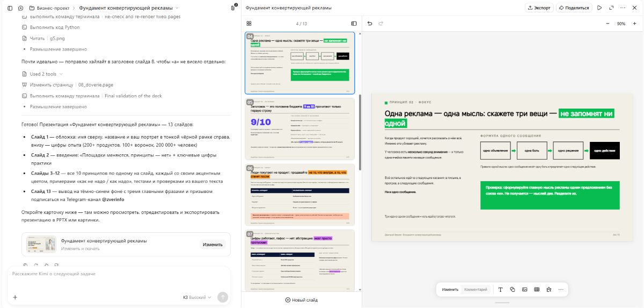The height and width of the screenshot is (308, 644).
Task: Select the одна боль box on the slide
Action: point(532,151)
